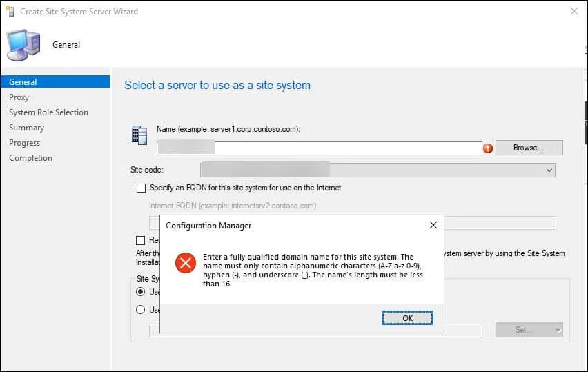
Task: Select the second unselected radio button
Action: click(141, 309)
